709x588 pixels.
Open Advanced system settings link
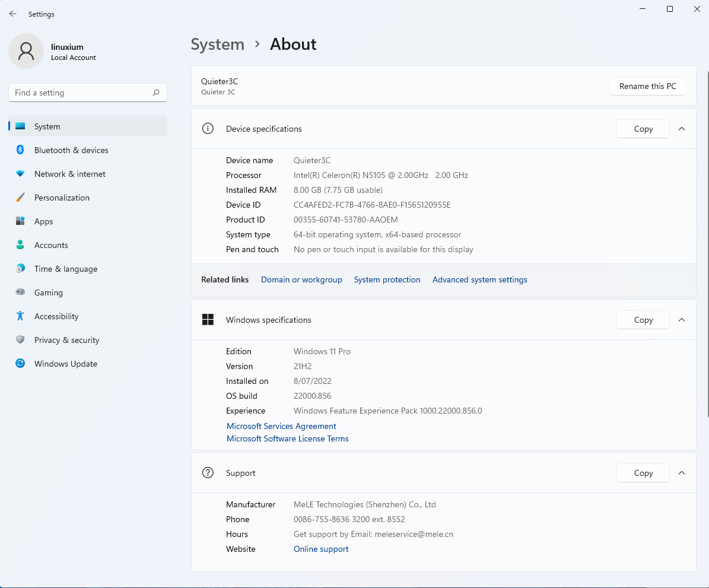point(480,279)
